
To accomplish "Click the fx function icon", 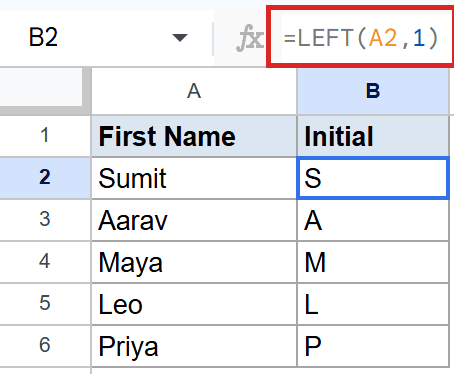I will [x=249, y=39].
